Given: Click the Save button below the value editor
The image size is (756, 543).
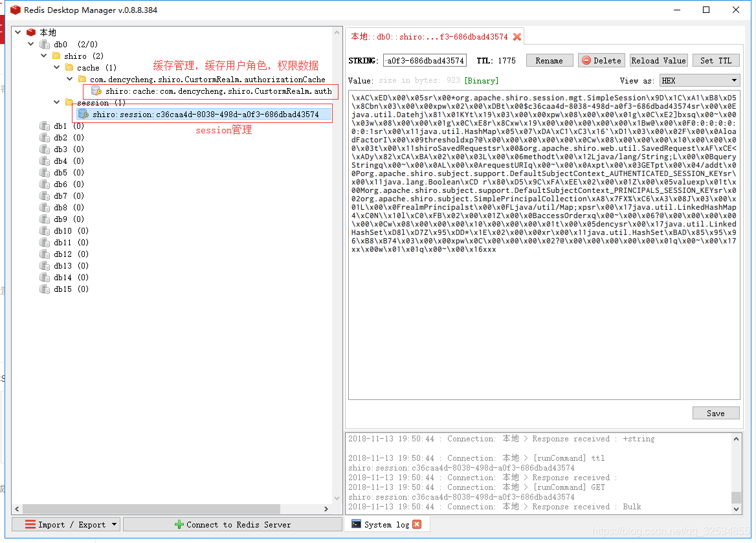Looking at the screenshot, I should tap(716, 412).
